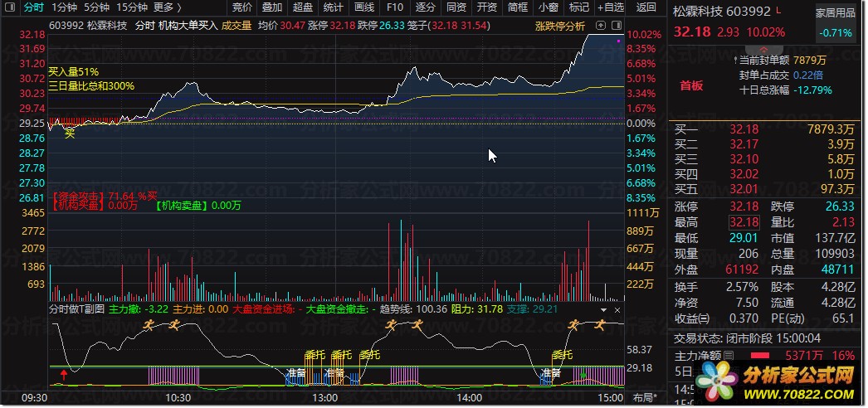Click the 松霖科技 603992 stock title
The height and width of the screenshot is (408, 868).
(722, 11)
